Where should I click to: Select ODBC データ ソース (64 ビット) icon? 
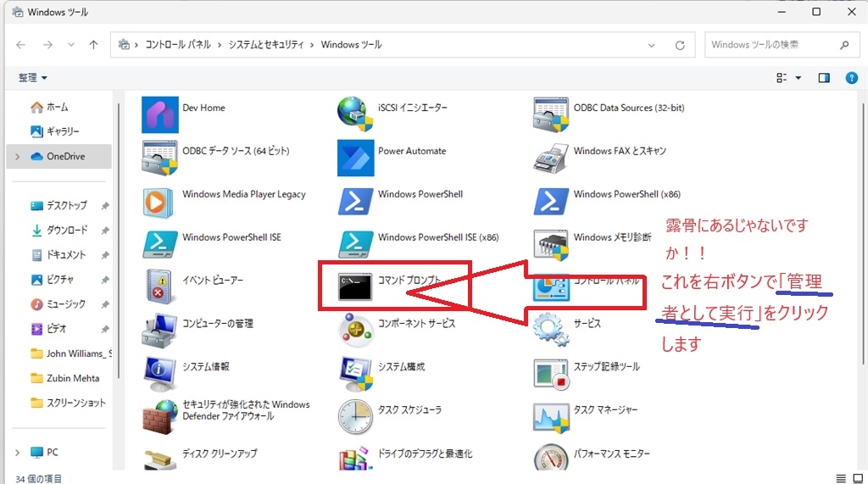click(160, 158)
